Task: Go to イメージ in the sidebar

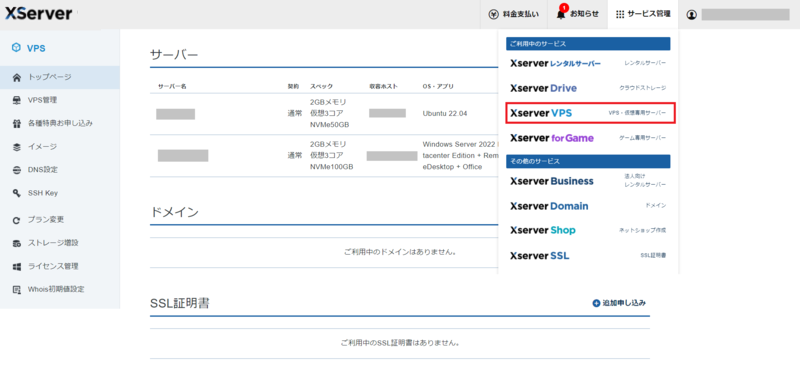Action: [x=60, y=147]
